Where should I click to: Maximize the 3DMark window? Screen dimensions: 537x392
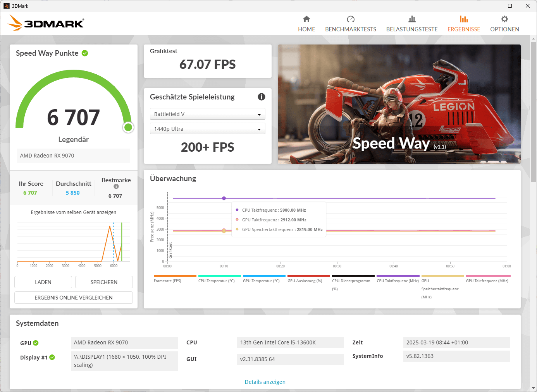click(x=510, y=6)
